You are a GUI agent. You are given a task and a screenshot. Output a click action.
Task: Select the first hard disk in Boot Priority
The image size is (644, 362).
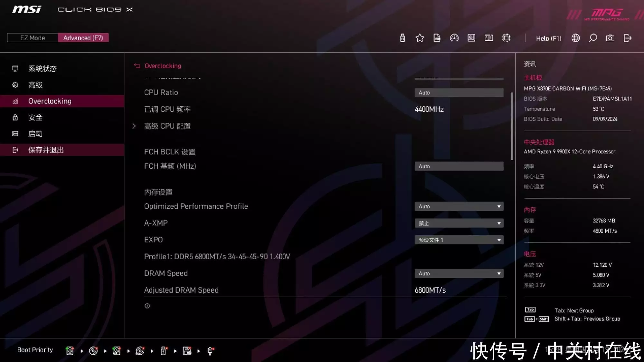tap(70, 350)
